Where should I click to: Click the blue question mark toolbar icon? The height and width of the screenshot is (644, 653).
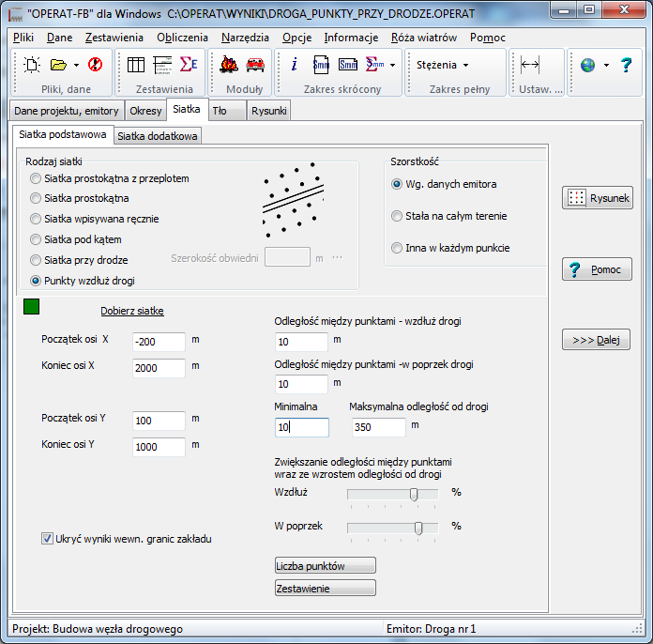pos(627,65)
